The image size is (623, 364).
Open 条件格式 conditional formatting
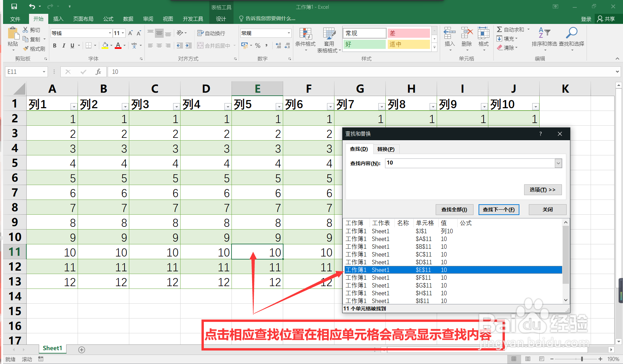coord(305,39)
